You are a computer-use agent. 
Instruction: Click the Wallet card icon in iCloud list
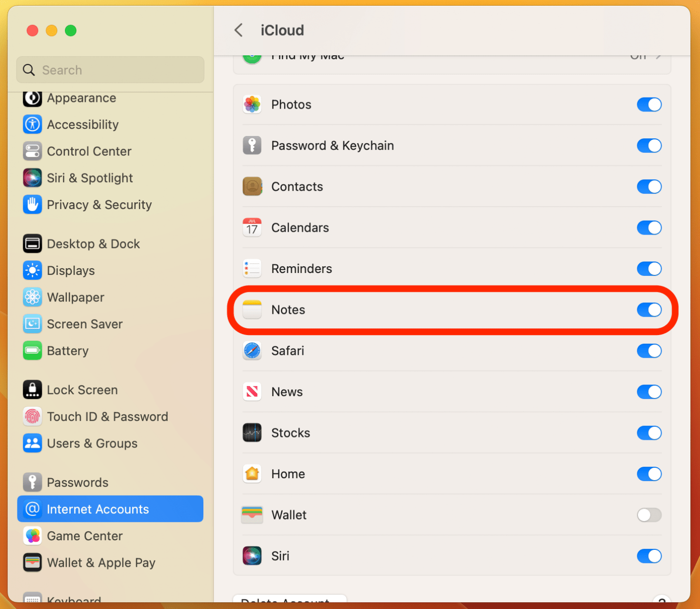[252, 515]
